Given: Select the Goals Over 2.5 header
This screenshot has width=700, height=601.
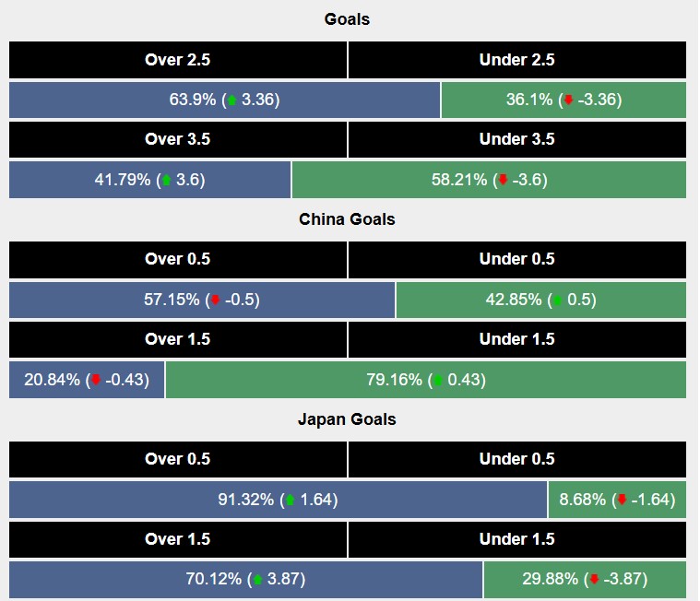Looking at the screenshot, I should click(178, 60).
